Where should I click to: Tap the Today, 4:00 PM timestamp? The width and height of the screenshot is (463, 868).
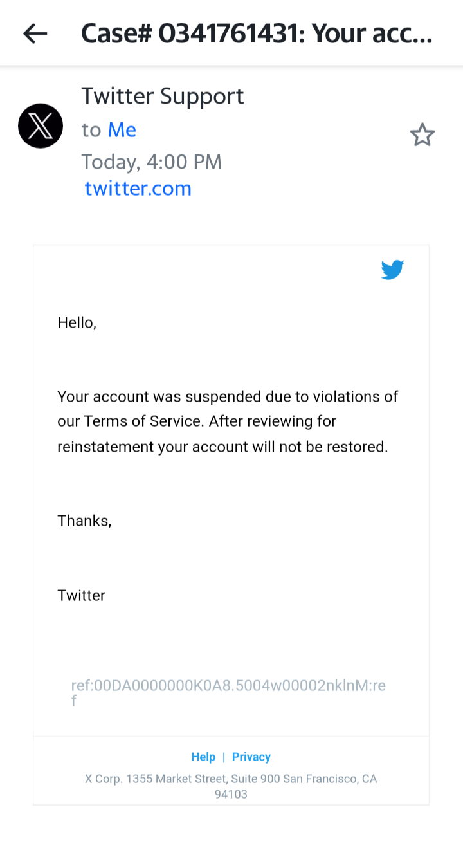click(x=151, y=162)
